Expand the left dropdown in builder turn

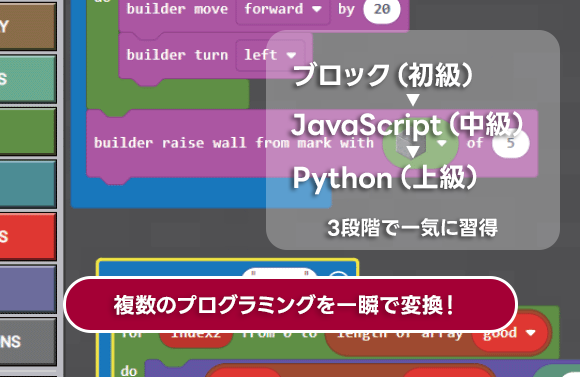click(x=270, y=55)
